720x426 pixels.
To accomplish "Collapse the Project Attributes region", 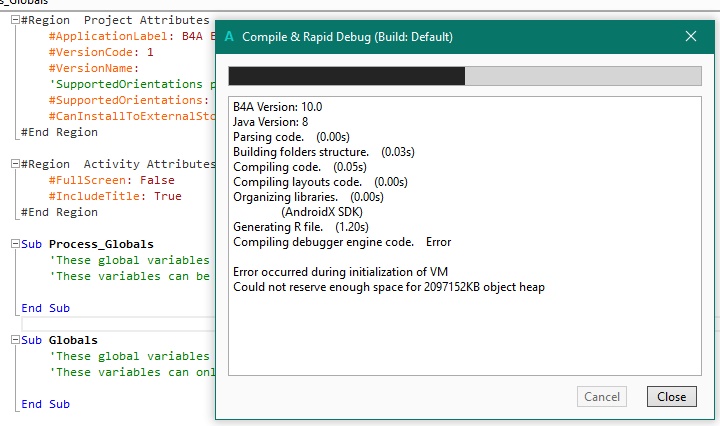I will point(12,20).
